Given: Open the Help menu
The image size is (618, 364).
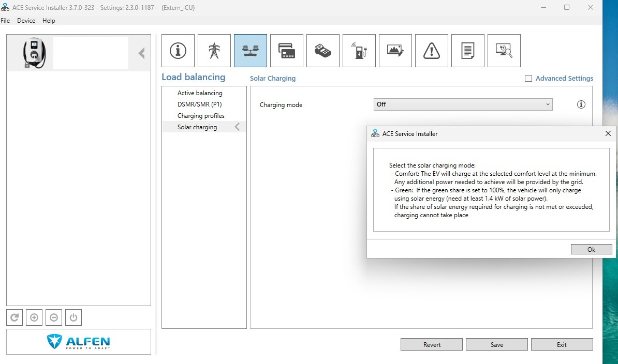Looking at the screenshot, I should (49, 21).
